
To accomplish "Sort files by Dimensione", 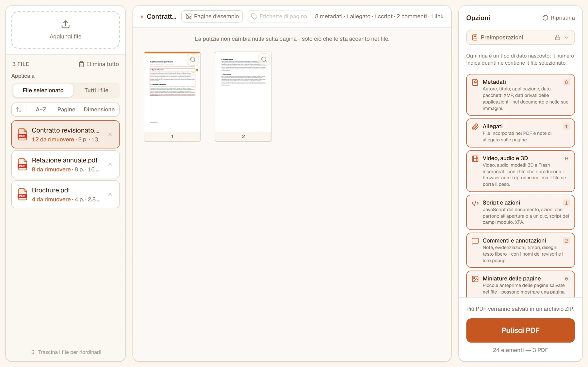I will [x=99, y=109].
